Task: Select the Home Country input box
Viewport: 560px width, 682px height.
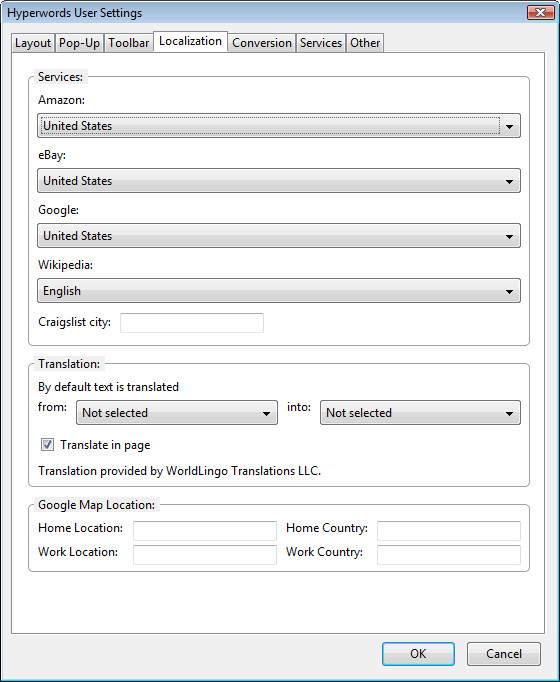Action: point(449,531)
